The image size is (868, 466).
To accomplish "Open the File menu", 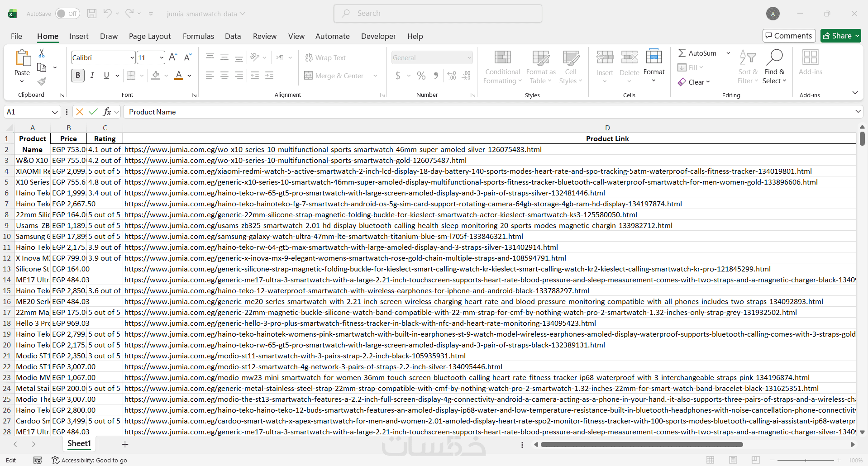I will click(16, 36).
